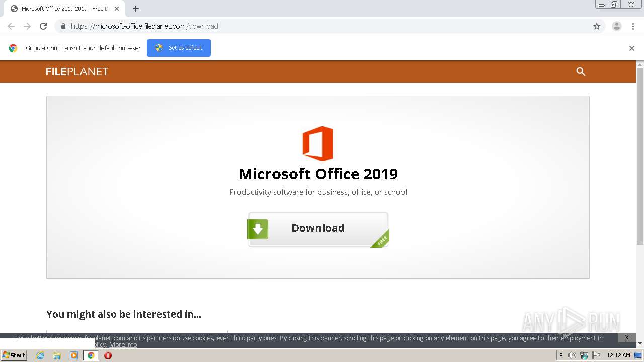The width and height of the screenshot is (644, 362).
Task: Click the page vertical scrollbar thumb
Action: click(640, 156)
